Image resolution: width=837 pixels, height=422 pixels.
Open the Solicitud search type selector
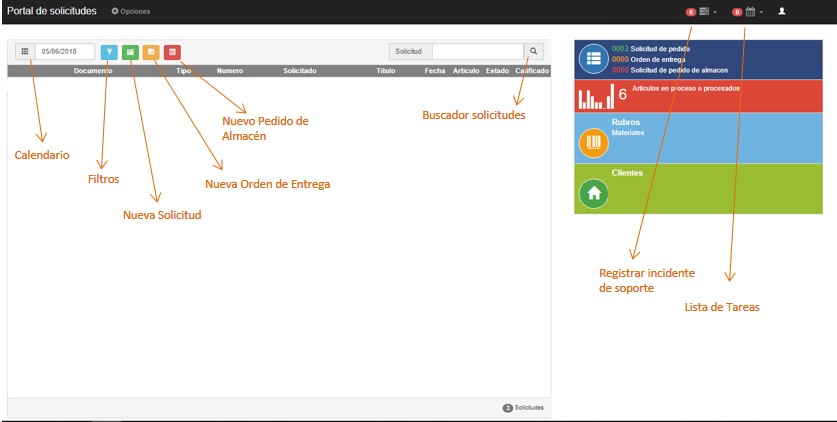coord(409,51)
